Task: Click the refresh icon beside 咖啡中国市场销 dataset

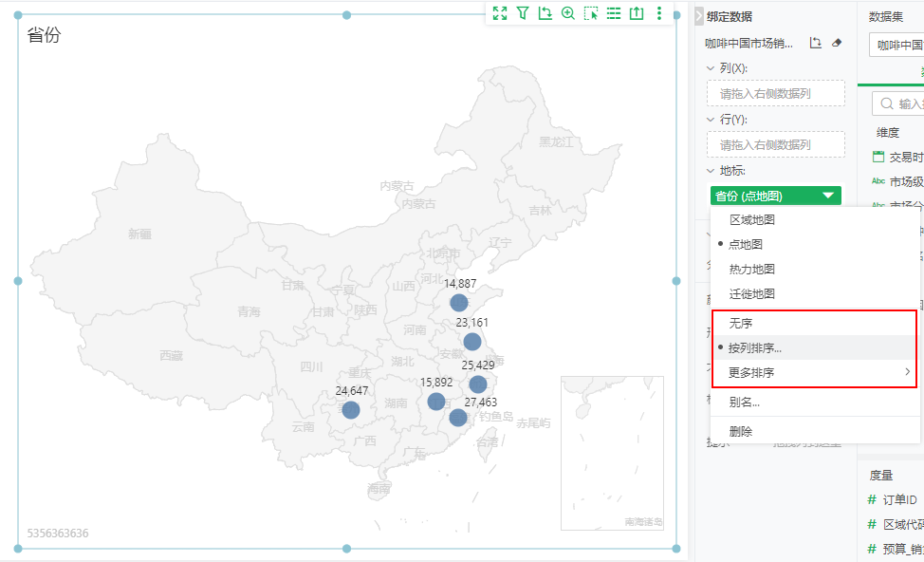Action: coord(817,43)
